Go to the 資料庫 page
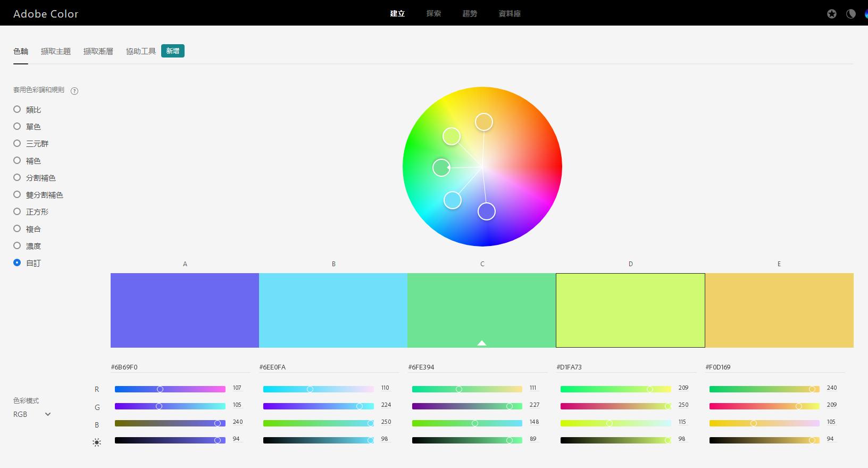 click(x=510, y=13)
